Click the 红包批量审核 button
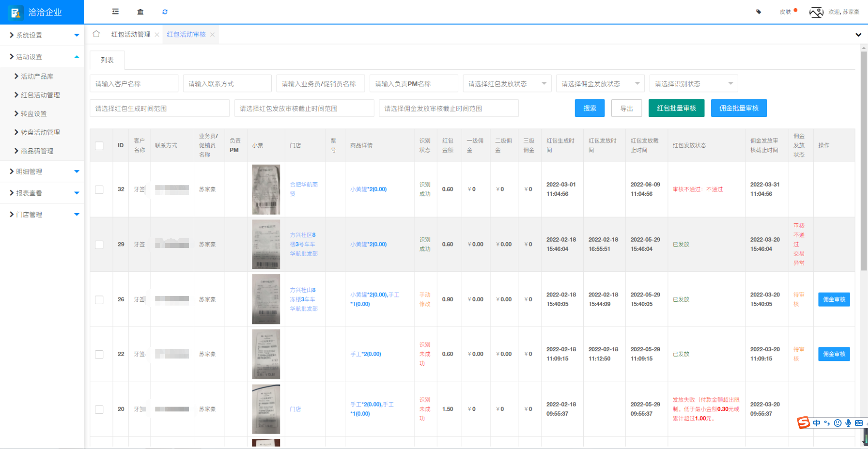This screenshot has height=449, width=868. [676, 108]
